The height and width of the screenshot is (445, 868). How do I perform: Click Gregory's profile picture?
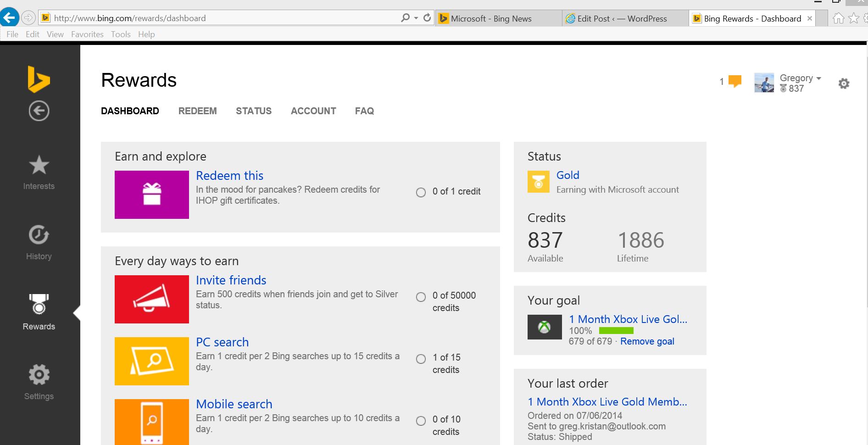pyautogui.click(x=764, y=83)
